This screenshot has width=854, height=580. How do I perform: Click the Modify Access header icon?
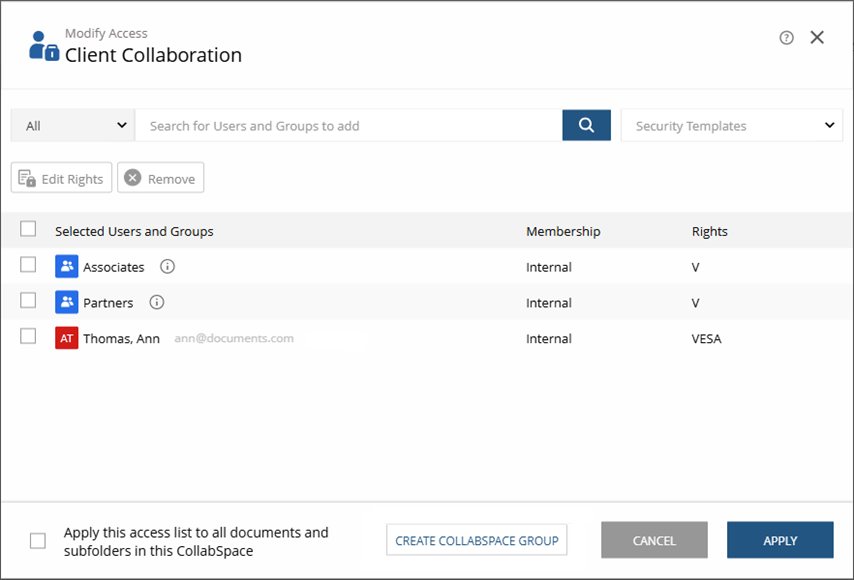coord(41,44)
